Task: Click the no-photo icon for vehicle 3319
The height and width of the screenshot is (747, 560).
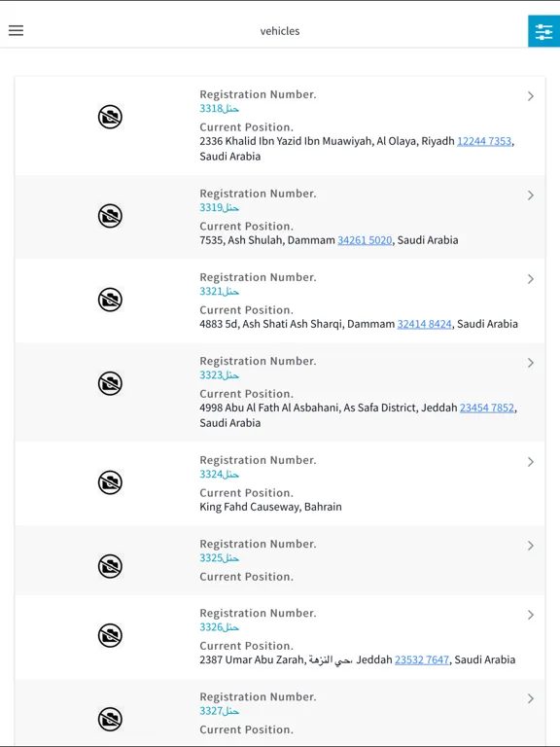Action: (110, 216)
